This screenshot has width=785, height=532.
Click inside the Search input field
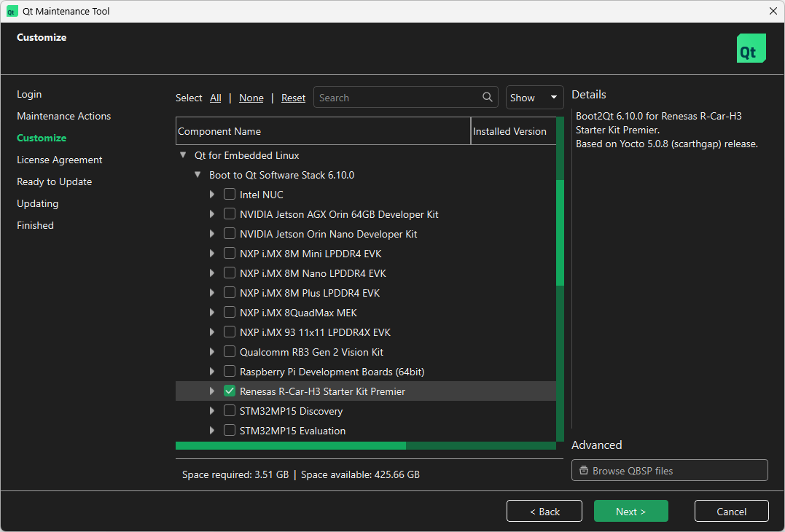[x=394, y=97]
